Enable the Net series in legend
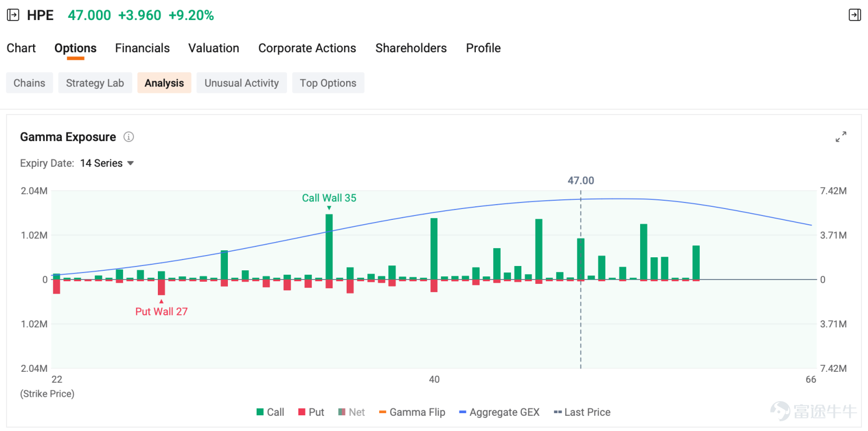Screen dimensions: 868x431 [x=352, y=412]
